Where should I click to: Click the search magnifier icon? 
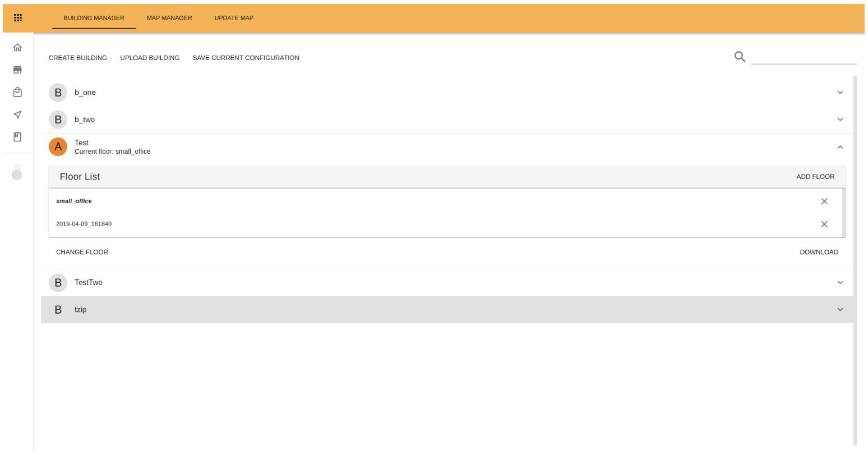[x=740, y=57]
